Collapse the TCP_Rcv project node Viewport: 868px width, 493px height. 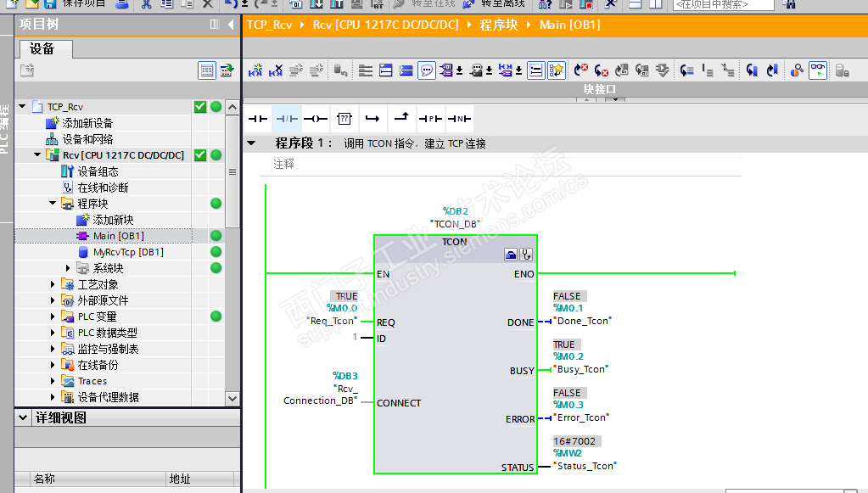pos(23,106)
